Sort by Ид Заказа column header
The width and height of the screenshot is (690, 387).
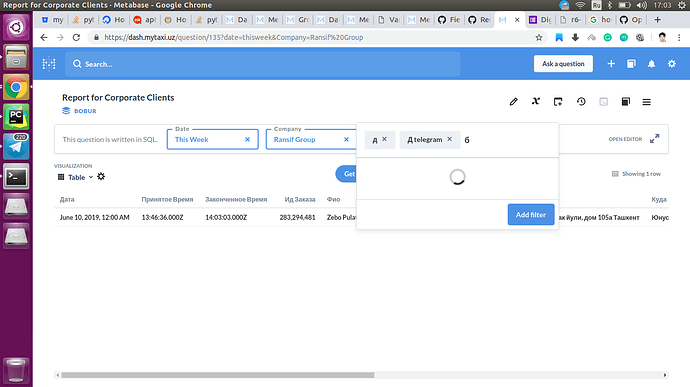click(300, 199)
